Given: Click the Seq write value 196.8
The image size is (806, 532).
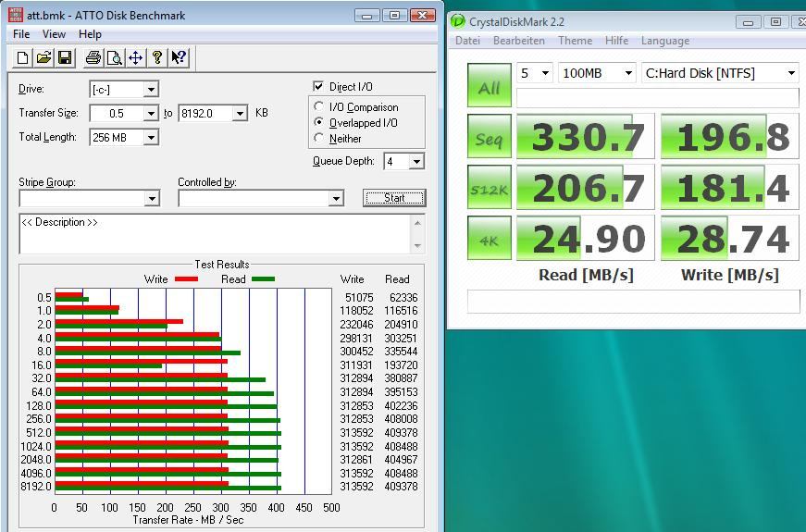Looking at the screenshot, I should coord(730,136).
